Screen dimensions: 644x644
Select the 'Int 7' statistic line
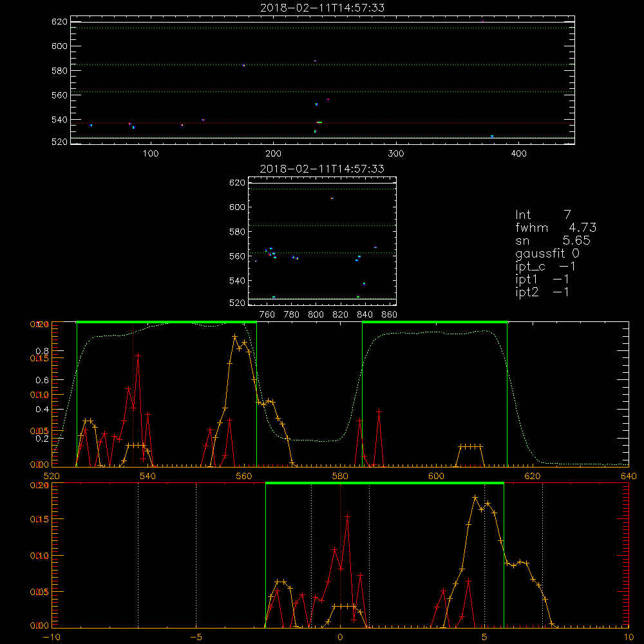pos(543,214)
